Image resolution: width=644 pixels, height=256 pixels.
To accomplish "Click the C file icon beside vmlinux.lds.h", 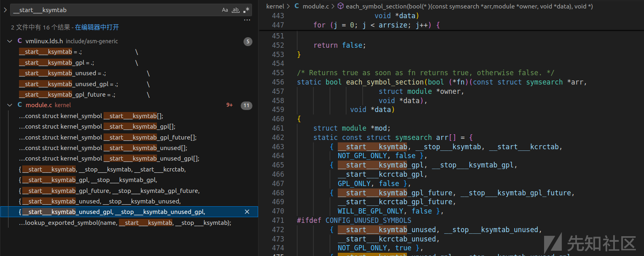I will click(20, 41).
